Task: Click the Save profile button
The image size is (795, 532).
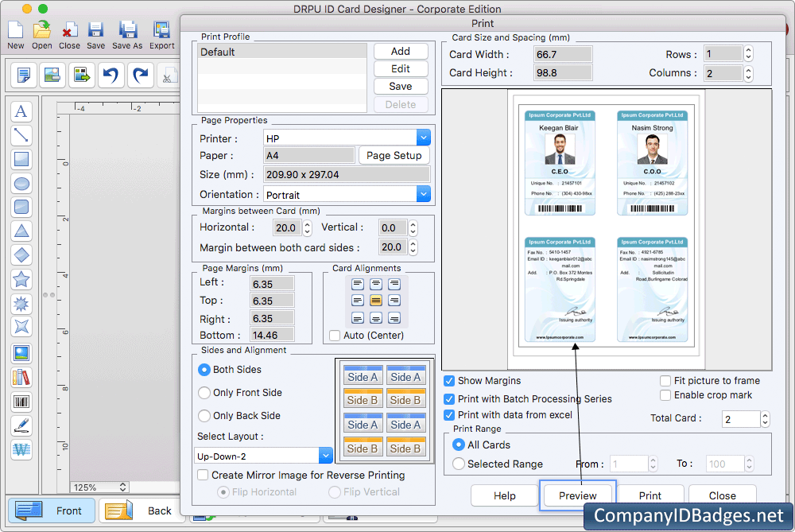Action: pyautogui.click(x=401, y=86)
